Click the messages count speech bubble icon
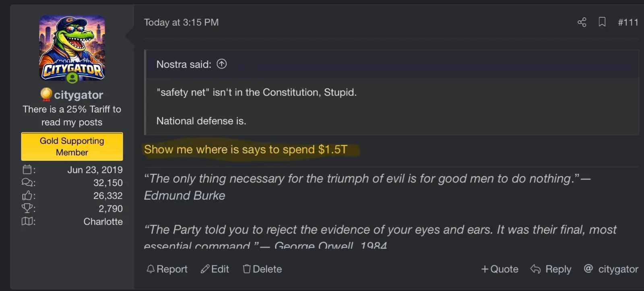Image resolution: width=644 pixels, height=291 pixels. pyautogui.click(x=27, y=182)
